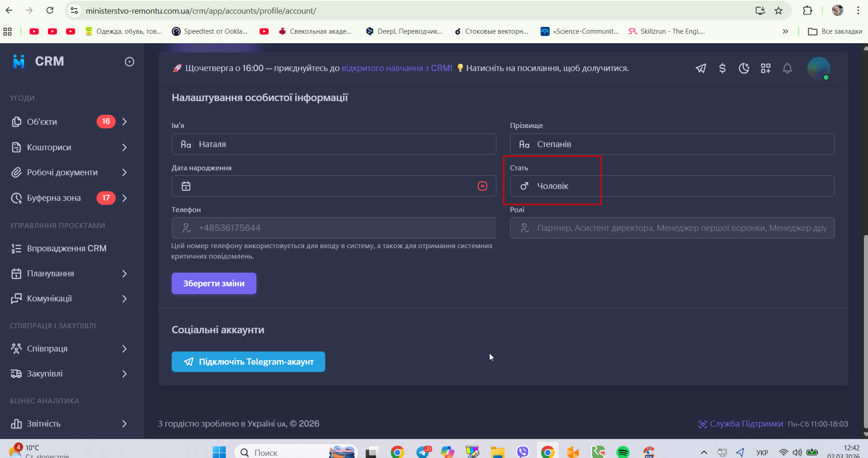Image resolution: width=868 pixels, height=458 pixels.
Task: Expand the Об'єкти sidebar section chevron
Action: point(124,122)
